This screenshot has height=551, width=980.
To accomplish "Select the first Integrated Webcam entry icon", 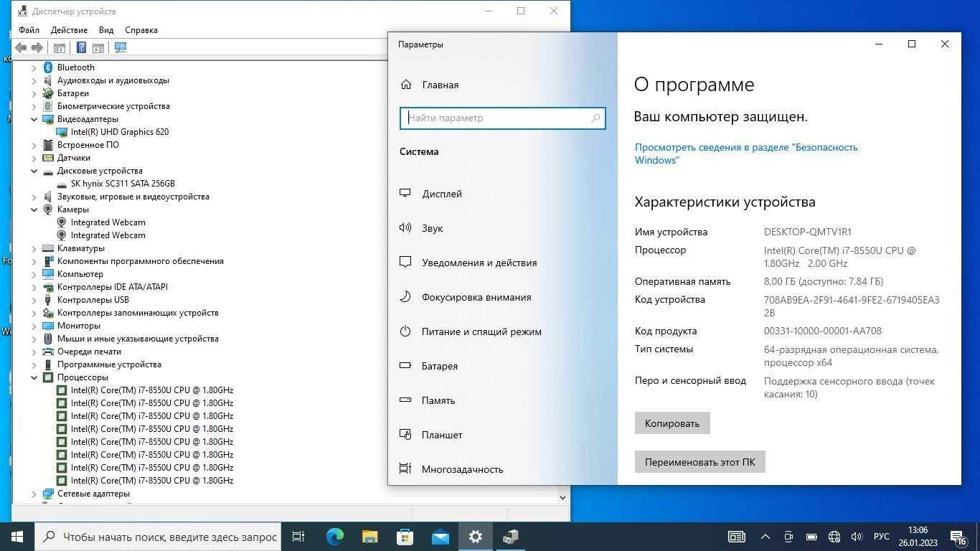I will click(x=62, y=222).
